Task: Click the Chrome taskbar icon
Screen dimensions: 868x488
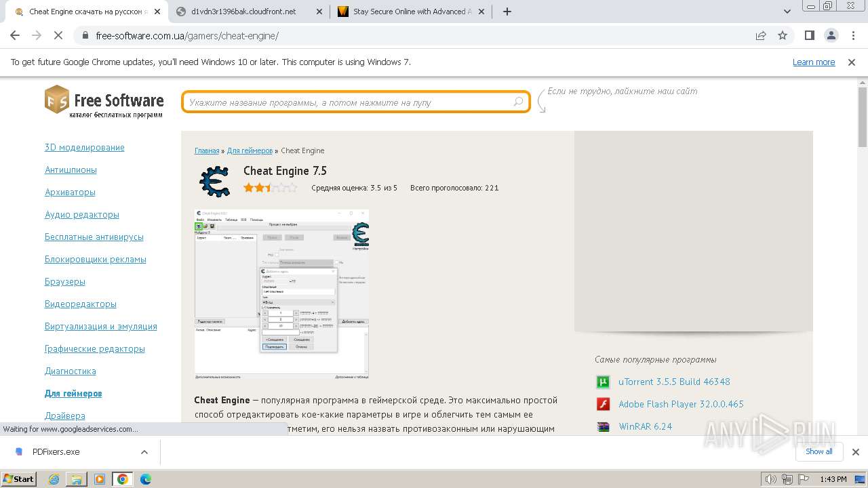Action: click(123, 479)
